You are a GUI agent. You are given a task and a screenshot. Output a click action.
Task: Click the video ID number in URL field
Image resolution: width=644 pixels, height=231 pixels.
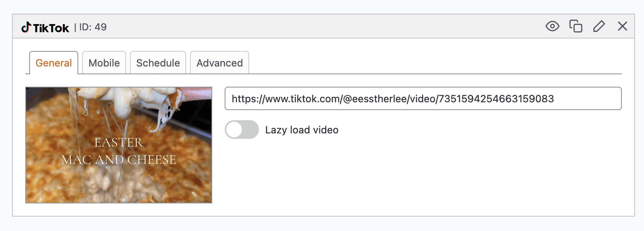(496, 99)
